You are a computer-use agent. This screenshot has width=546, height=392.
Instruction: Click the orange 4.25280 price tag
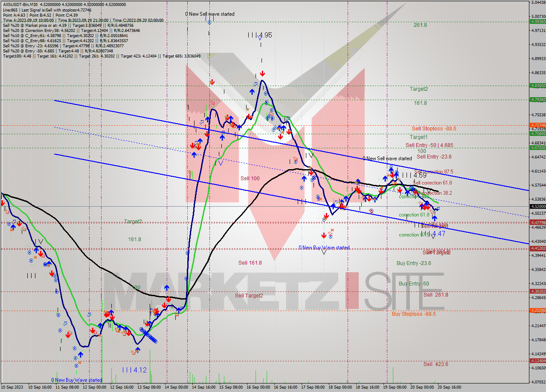point(537,310)
